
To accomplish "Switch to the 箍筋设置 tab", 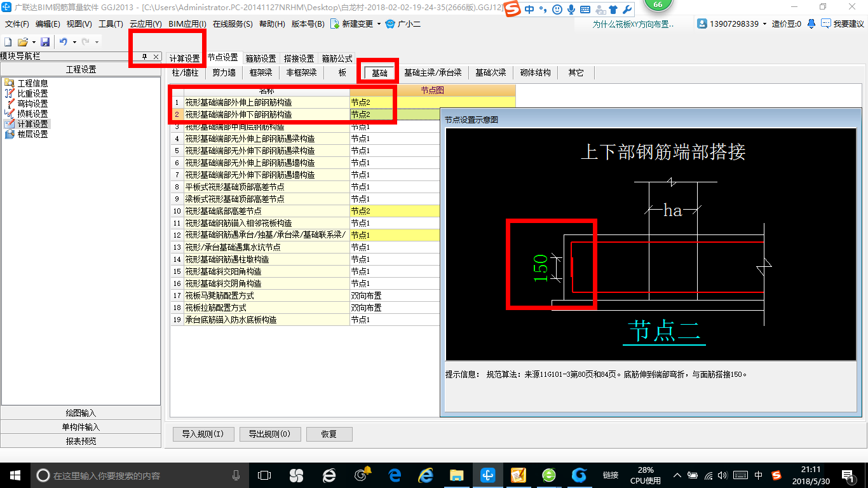I will [x=261, y=58].
